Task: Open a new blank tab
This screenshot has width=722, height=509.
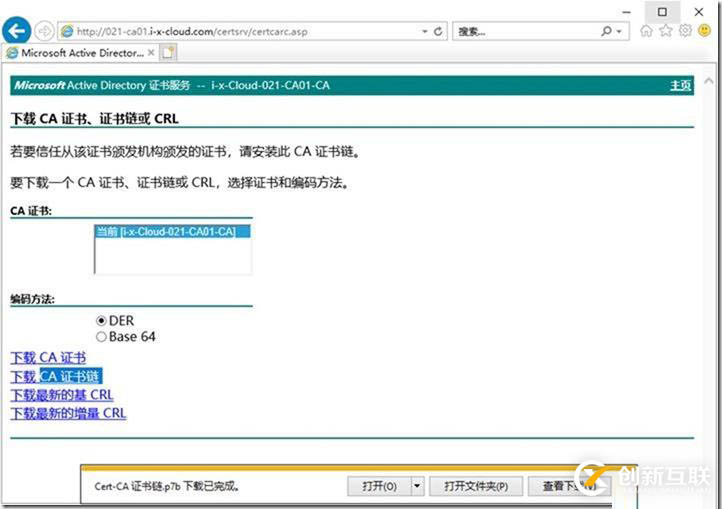Action: (168, 52)
